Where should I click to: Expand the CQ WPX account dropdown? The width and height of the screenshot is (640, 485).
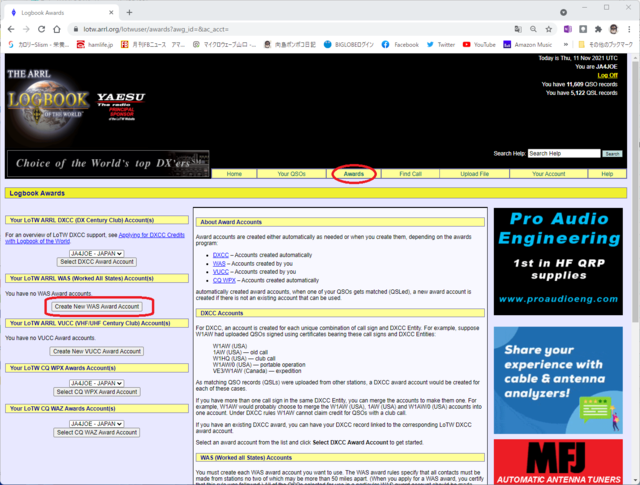97,383
